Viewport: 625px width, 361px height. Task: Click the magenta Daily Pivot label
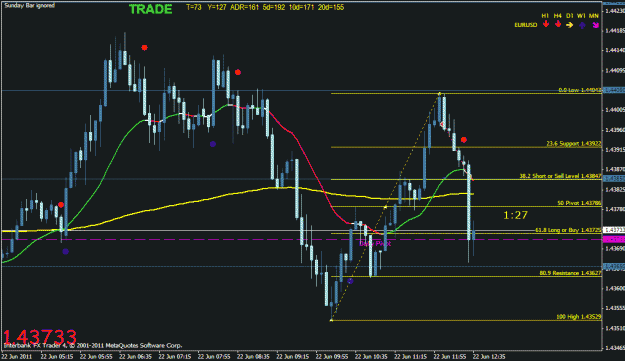click(375, 243)
